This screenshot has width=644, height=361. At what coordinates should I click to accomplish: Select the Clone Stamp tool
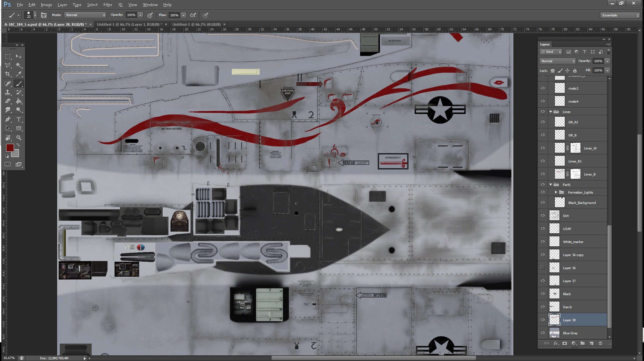(x=8, y=92)
